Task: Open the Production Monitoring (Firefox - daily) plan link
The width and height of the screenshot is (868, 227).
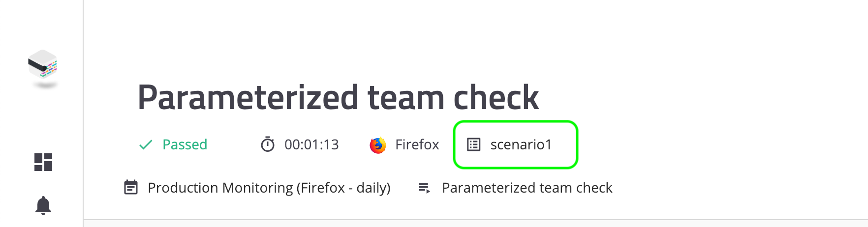Action: coord(269,188)
